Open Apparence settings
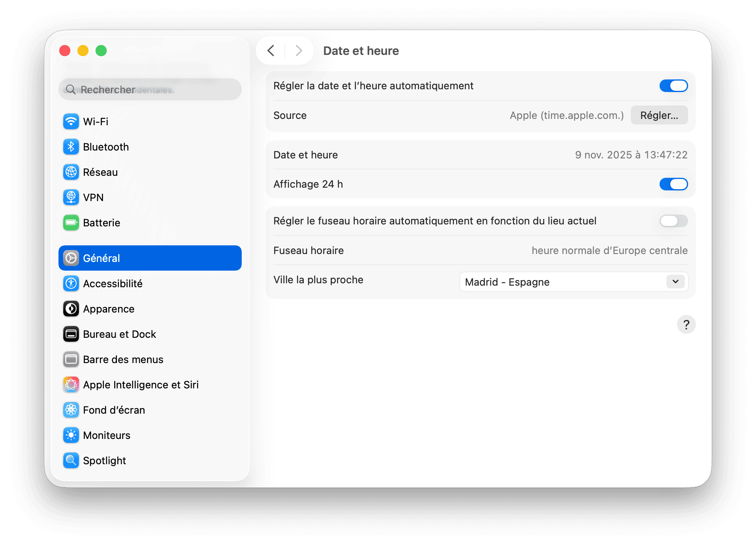The width and height of the screenshot is (756, 546). 71,309
